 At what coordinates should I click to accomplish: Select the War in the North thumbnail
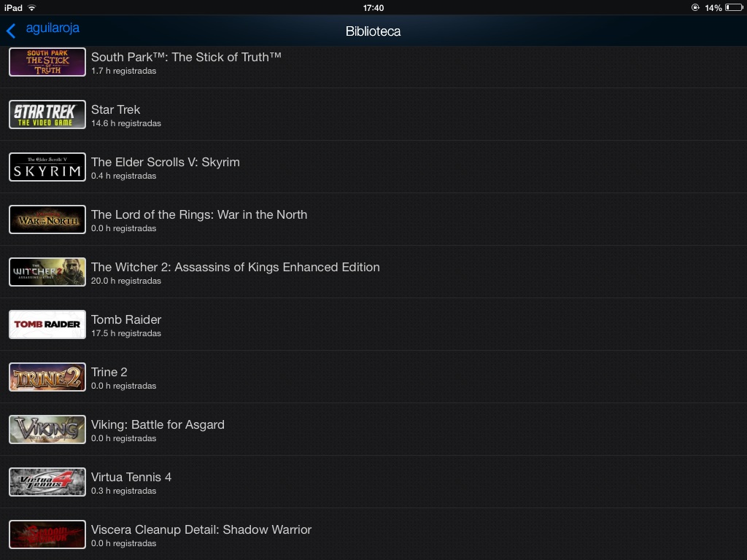[x=47, y=219]
